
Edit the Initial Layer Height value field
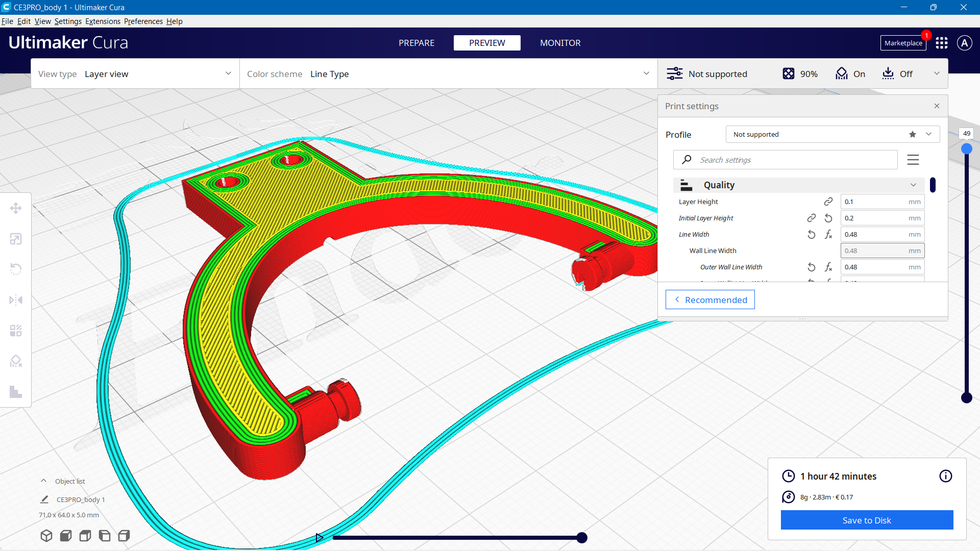(x=883, y=218)
